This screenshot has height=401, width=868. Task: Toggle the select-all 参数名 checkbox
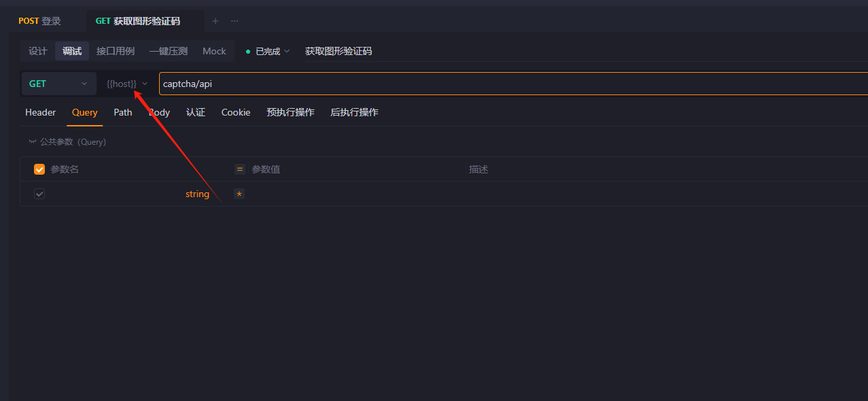(39, 169)
